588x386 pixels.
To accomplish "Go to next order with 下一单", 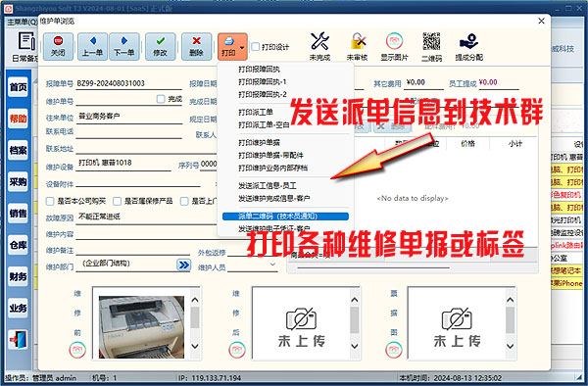I will coord(124,46).
